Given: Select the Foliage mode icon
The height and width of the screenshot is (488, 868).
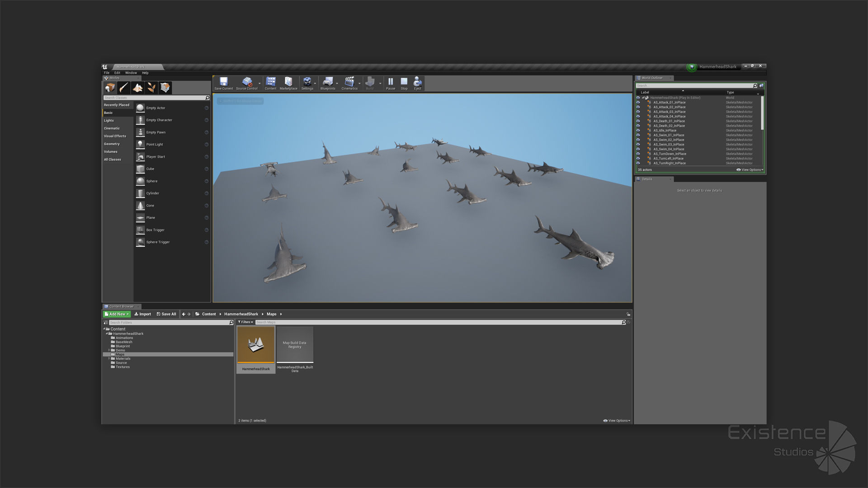Looking at the screenshot, I should pos(151,88).
